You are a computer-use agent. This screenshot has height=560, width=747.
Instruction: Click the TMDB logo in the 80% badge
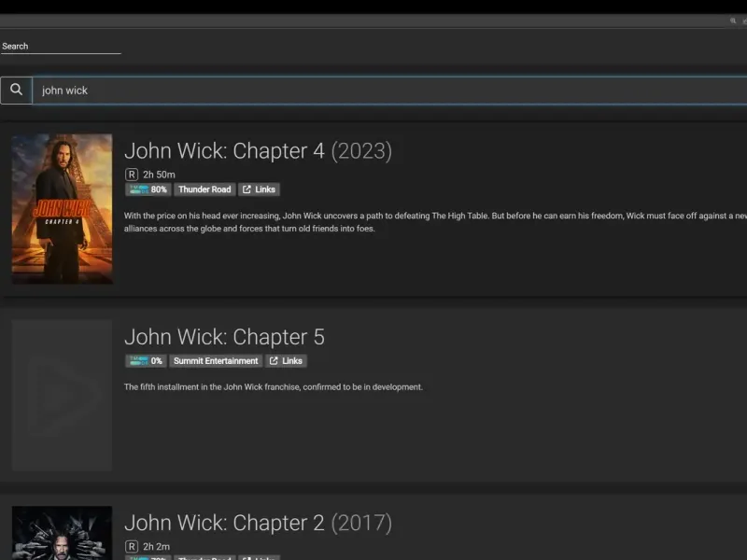[139, 189]
